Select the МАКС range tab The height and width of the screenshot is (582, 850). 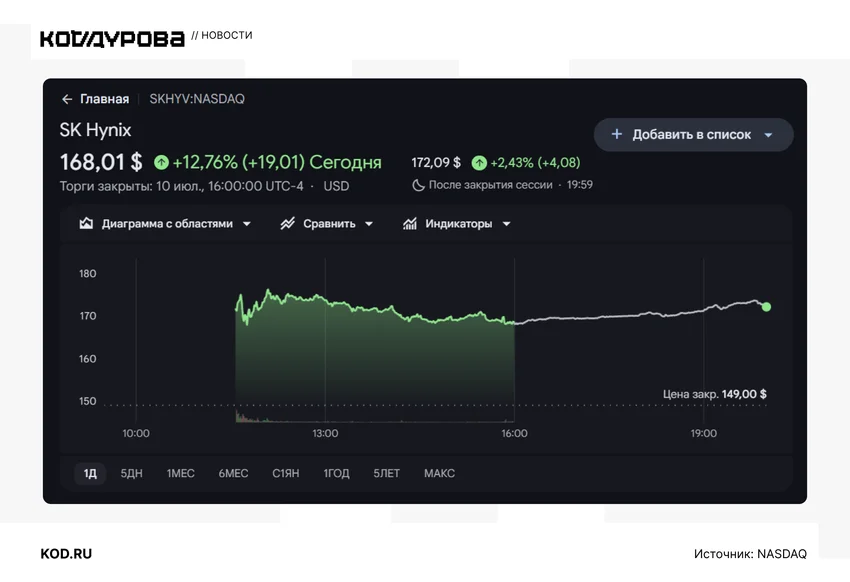(x=439, y=473)
